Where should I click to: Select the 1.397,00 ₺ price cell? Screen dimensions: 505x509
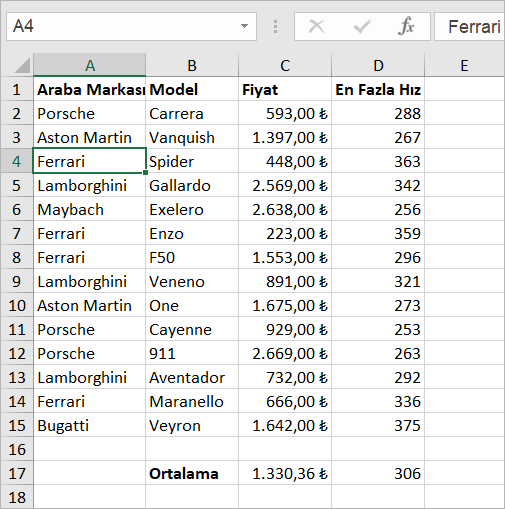click(x=285, y=137)
